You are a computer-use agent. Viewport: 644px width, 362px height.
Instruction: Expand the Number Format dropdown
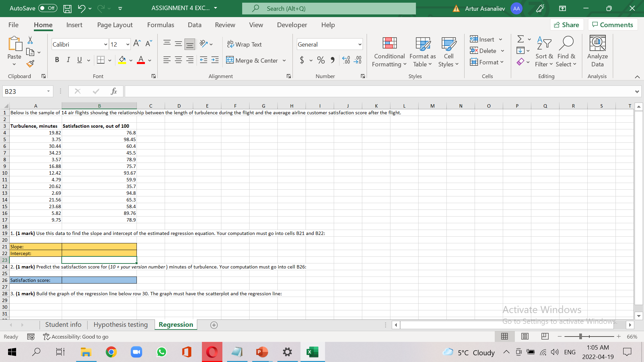360,44
